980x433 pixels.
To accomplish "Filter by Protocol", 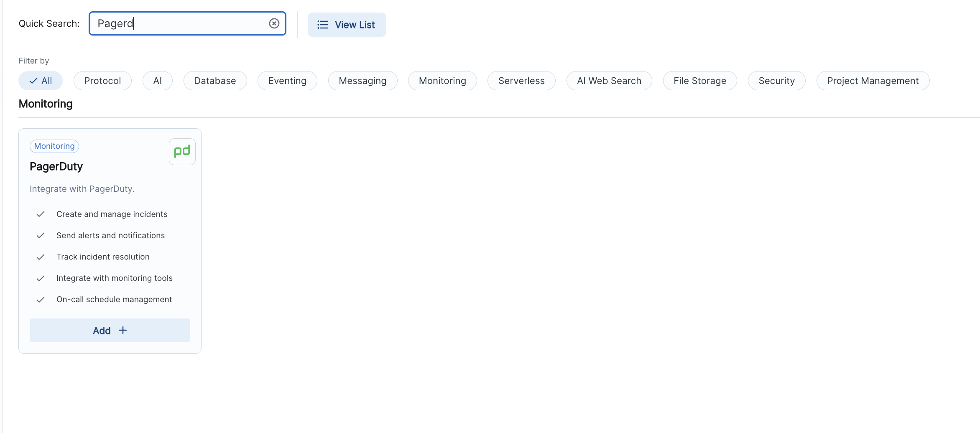I will [x=102, y=81].
